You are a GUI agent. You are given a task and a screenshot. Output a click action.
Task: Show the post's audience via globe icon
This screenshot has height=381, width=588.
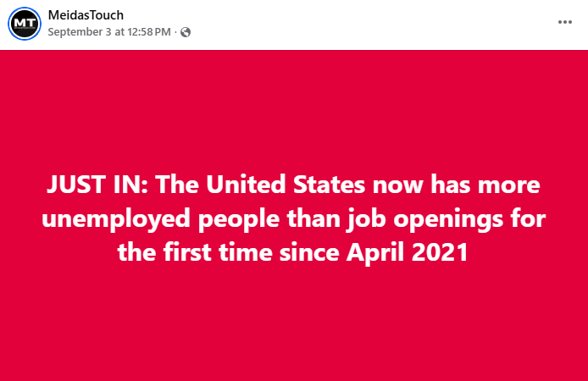point(186,32)
